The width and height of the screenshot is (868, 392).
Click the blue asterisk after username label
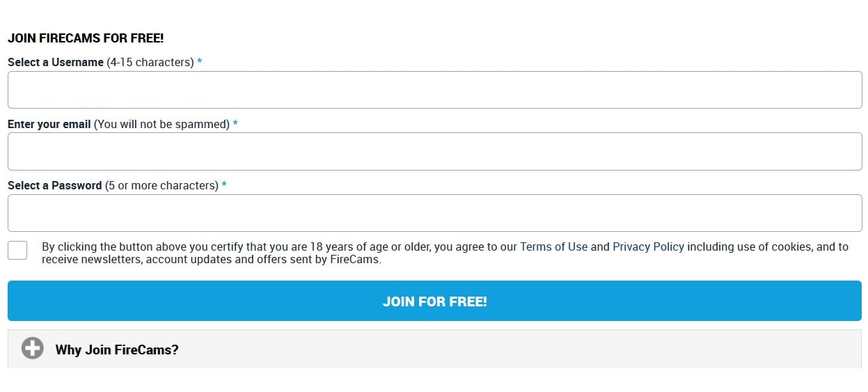click(x=200, y=62)
